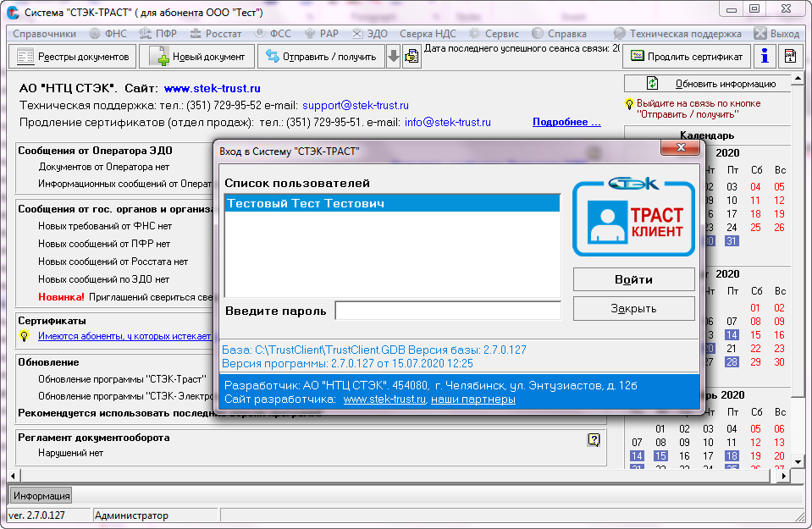Click База TrustClient.GDB path text
This screenshot has width=812, height=529.
click(x=374, y=350)
